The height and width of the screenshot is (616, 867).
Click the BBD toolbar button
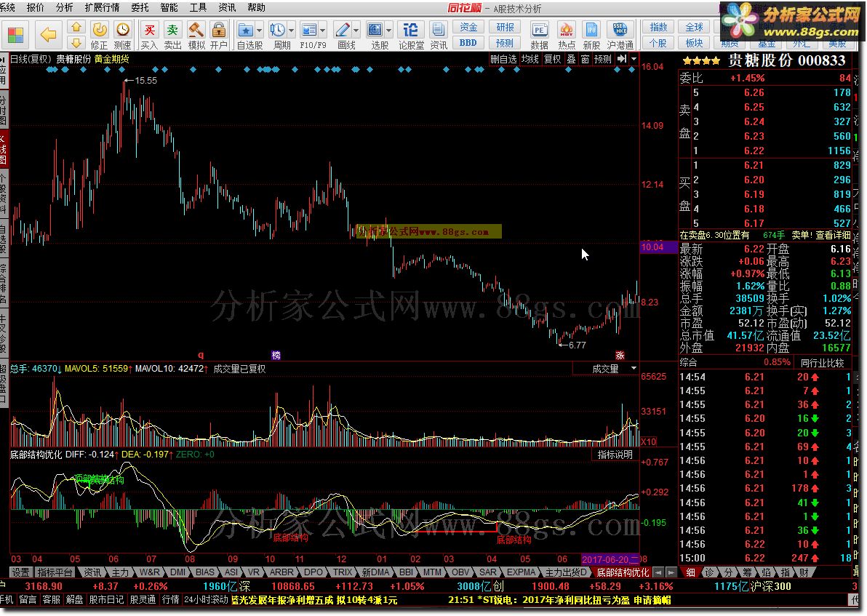click(x=468, y=43)
